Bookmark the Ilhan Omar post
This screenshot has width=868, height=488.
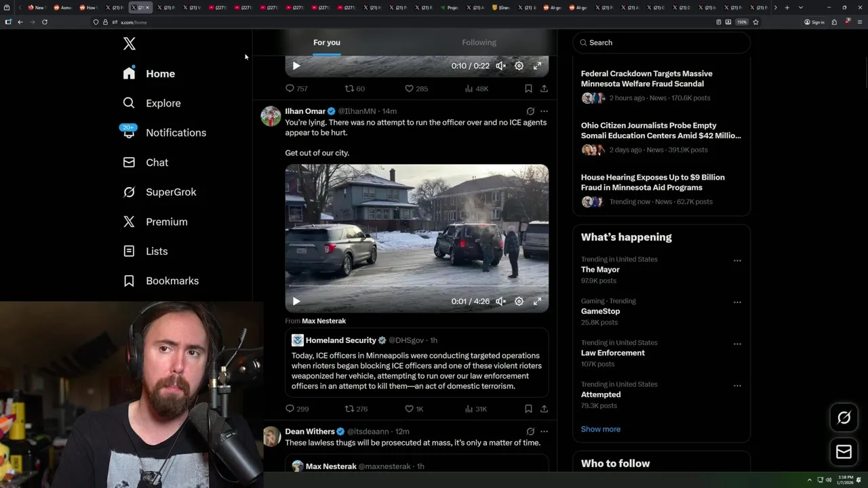528,409
